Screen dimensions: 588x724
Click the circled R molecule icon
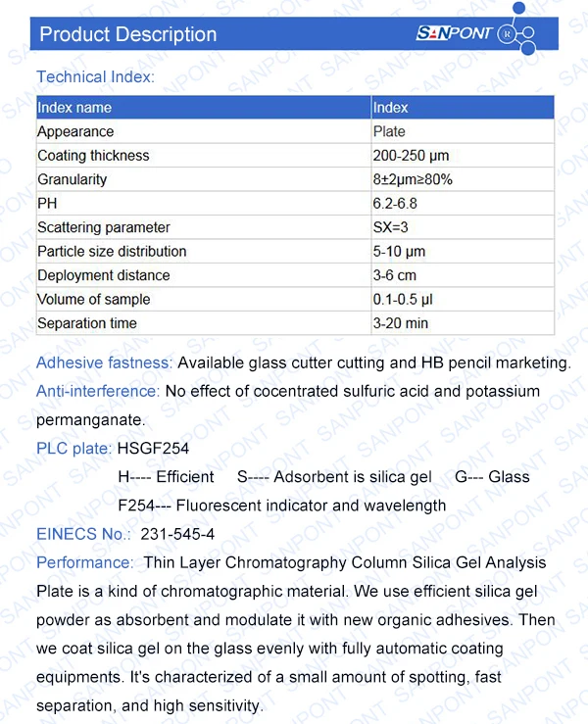508,34
